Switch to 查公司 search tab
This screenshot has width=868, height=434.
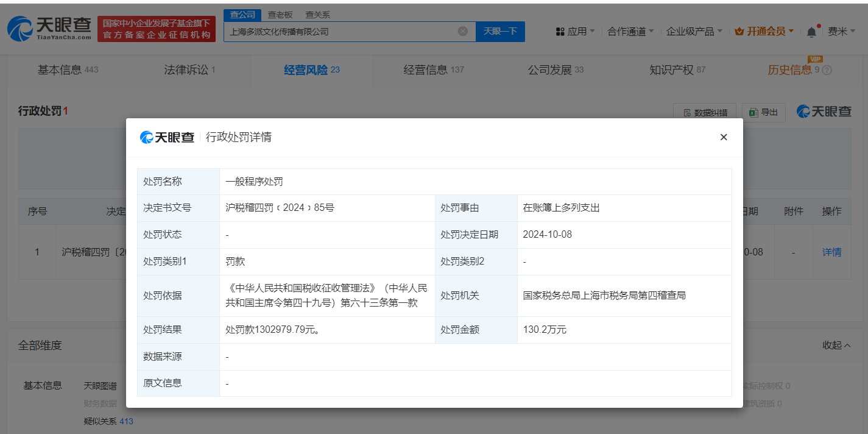(x=242, y=15)
